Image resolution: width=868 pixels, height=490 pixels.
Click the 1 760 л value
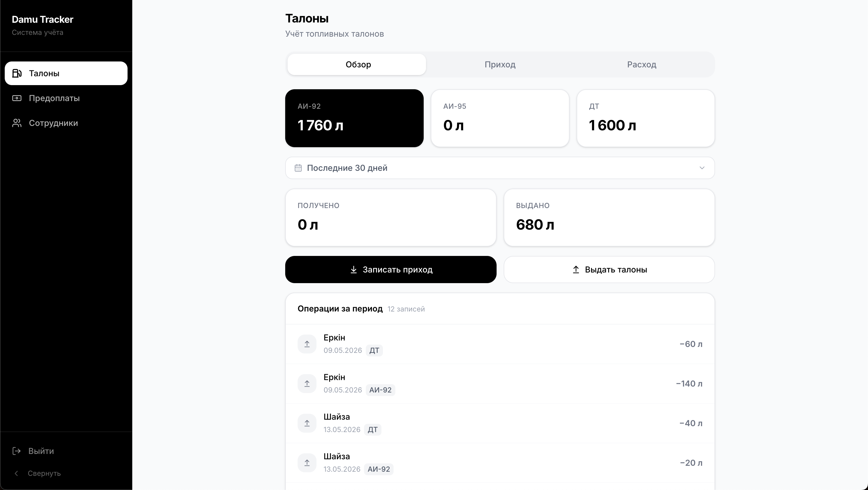click(320, 125)
